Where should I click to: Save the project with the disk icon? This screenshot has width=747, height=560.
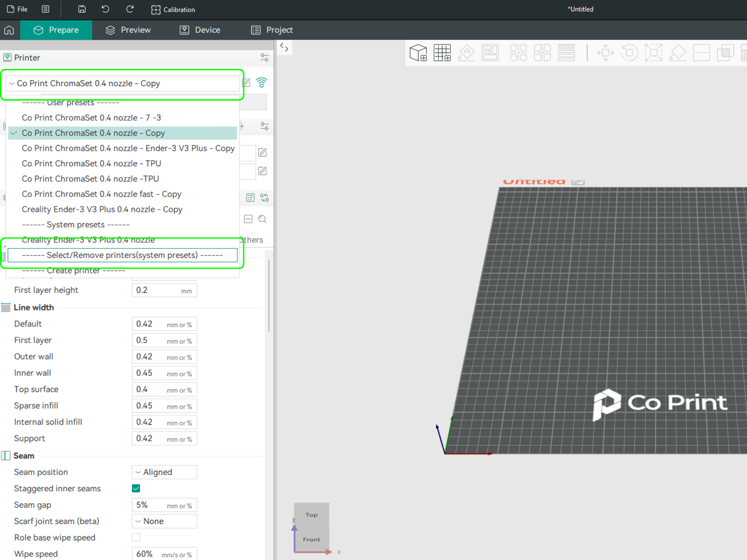[x=82, y=9]
